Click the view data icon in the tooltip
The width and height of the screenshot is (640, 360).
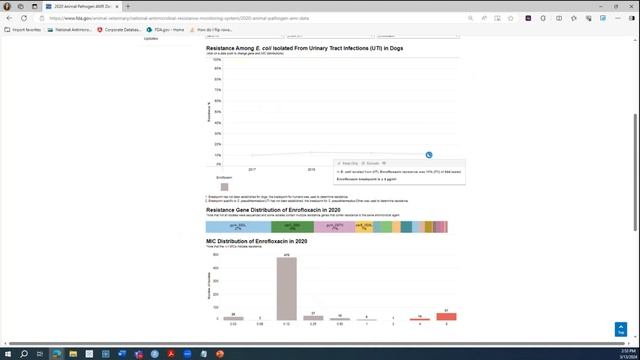pyautogui.click(x=384, y=163)
